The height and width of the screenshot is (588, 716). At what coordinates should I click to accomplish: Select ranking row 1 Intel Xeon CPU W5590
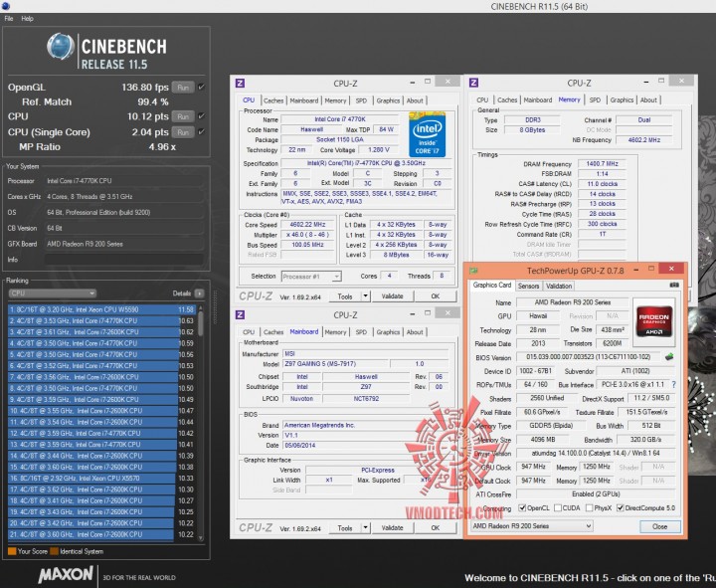pyautogui.click(x=101, y=309)
